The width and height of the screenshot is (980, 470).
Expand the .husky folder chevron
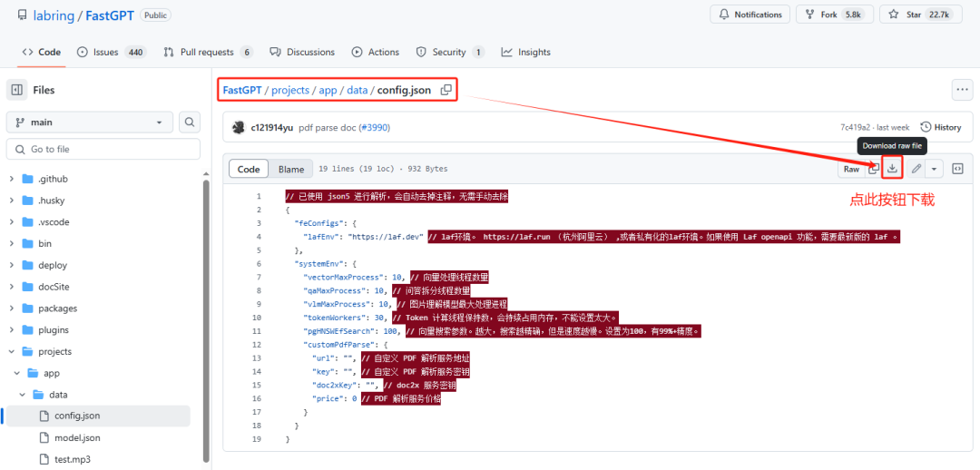tap(11, 201)
